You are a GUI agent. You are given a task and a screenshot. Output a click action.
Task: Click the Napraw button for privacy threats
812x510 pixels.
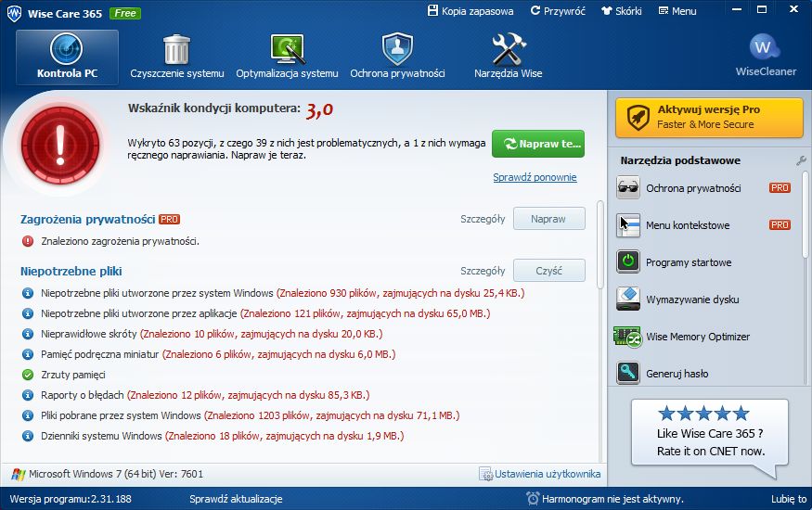coord(549,219)
